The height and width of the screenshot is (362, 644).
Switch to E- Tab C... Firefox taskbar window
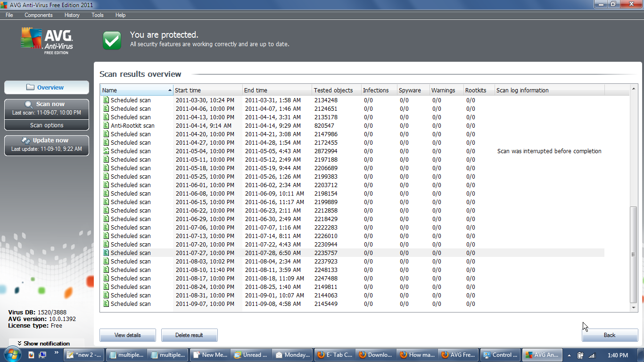335,355
